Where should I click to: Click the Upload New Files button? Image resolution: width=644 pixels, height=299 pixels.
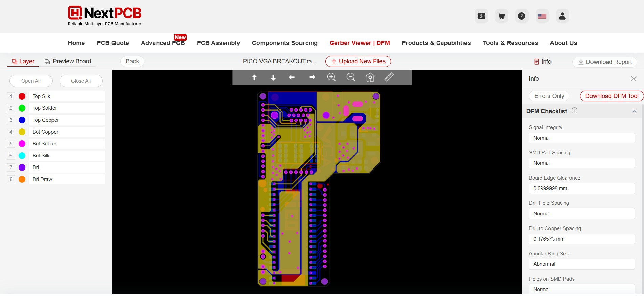coord(358,61)
